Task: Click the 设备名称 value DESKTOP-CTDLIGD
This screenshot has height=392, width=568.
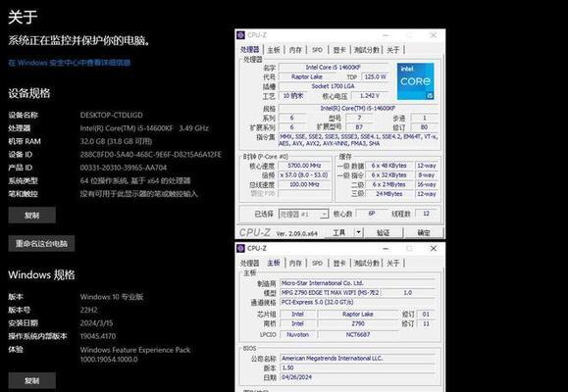Action: (112, 115)
